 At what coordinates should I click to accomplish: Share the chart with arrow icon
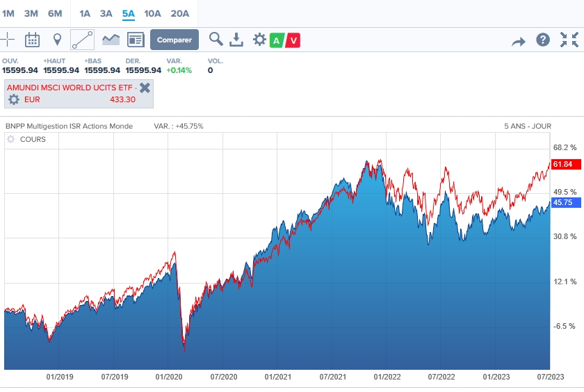pos(519,41)
